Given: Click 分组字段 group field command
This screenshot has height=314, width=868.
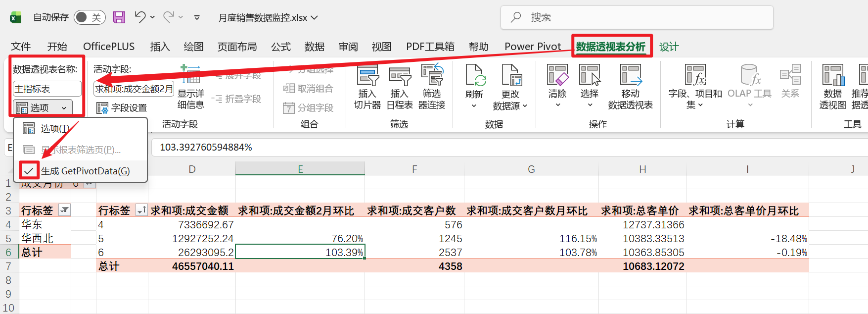Looking at the screenshot, I should (308, 108).
